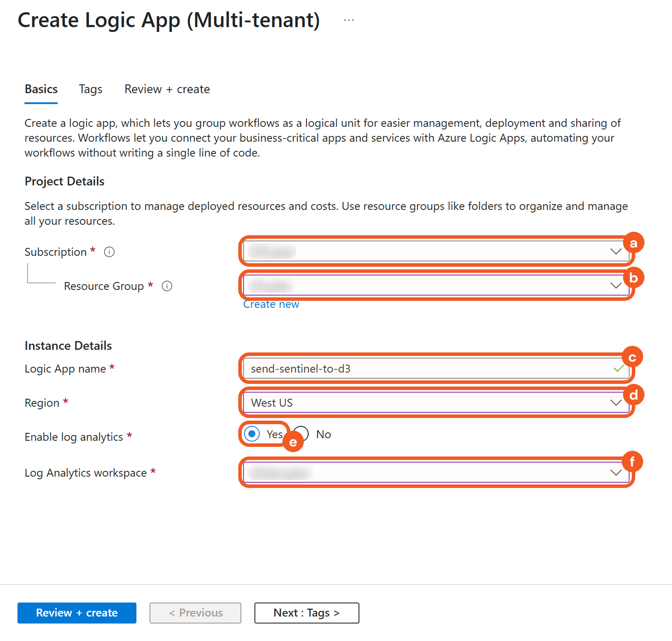Click inside the Logic App name field

pyautogui.click(x=428, y=369)
